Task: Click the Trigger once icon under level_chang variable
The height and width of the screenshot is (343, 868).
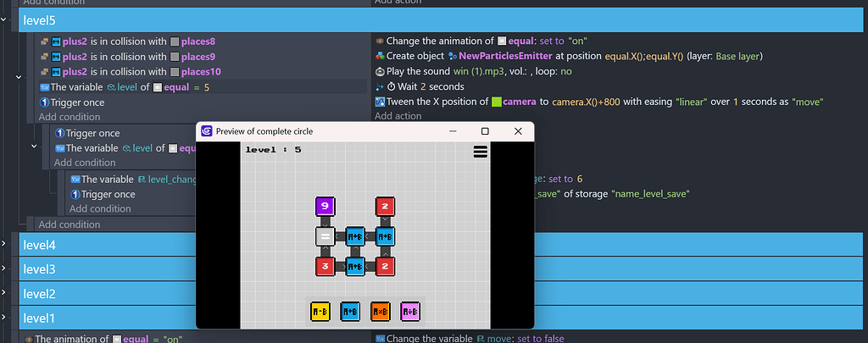Action: click(75, 194)
